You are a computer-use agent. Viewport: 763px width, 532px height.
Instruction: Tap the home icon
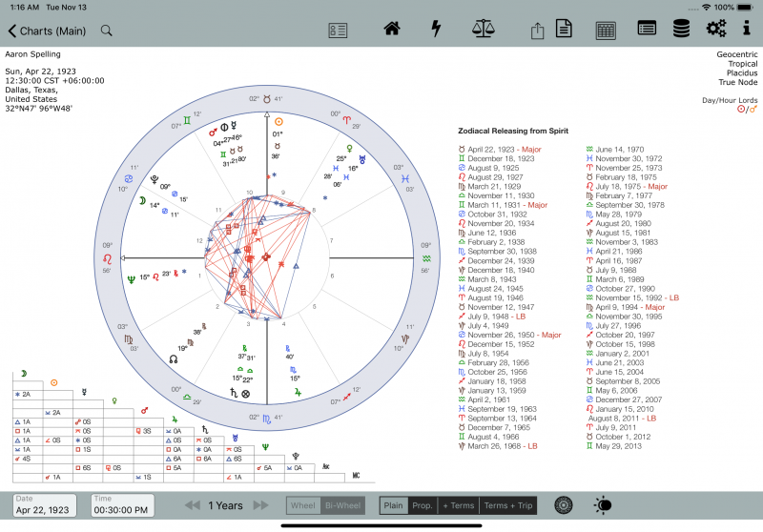(x=392, y=29)
